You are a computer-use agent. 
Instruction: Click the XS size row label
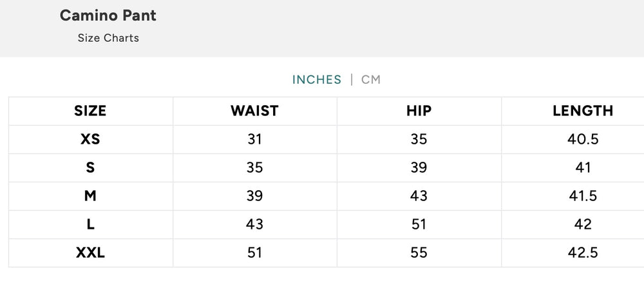(x=90, y=139)
